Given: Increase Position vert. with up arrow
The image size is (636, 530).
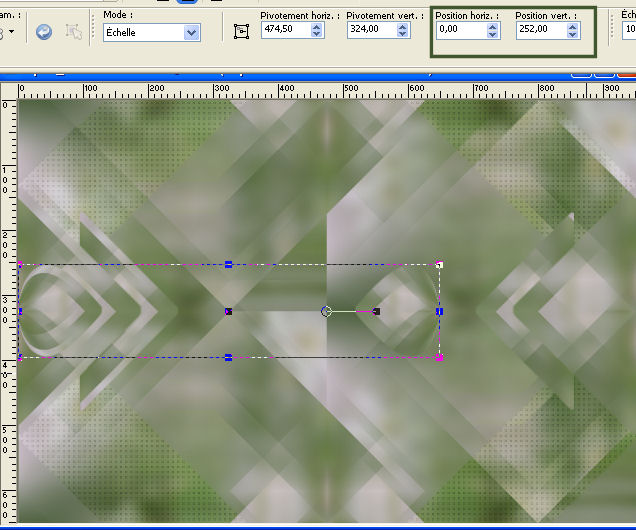Looking at the screenshot, I should (x=572, y=26).
